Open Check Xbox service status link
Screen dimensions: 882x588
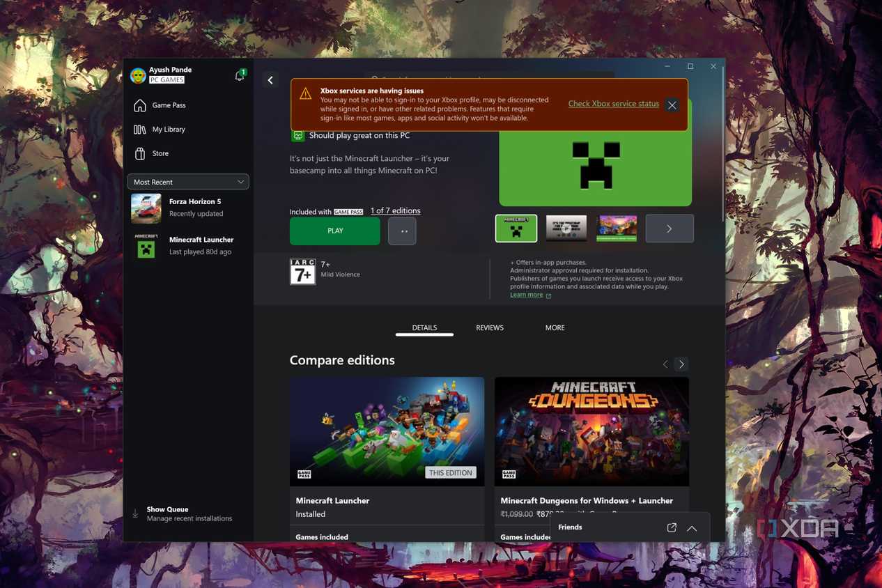(613, 104)
